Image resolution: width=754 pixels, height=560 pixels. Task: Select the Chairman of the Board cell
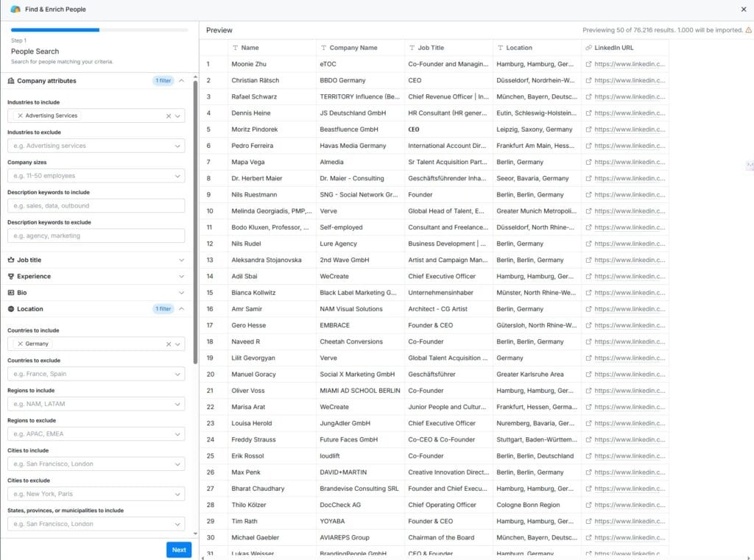pyautogui.click(x=449, y=537)
